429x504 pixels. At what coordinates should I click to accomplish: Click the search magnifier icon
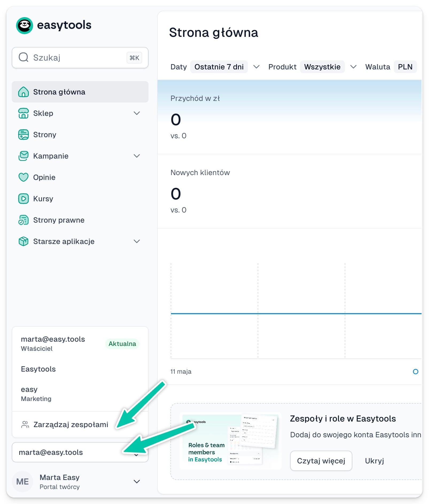(24, 57)
